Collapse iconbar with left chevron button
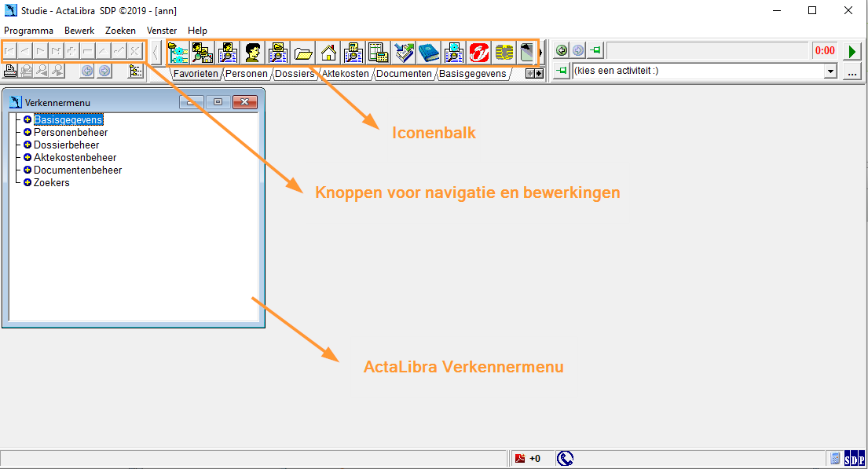Viewport: 868px width, 469px height. [156, 53]
